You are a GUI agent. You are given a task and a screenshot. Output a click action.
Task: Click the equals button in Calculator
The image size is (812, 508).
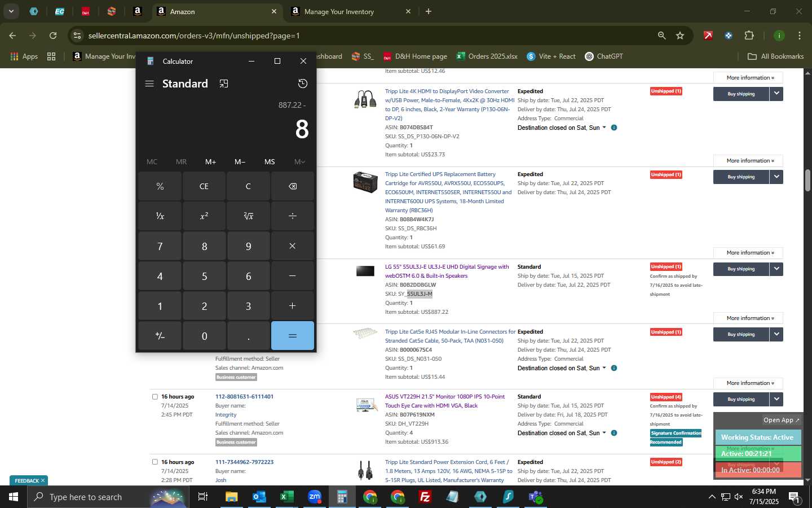tap(292, 336)
